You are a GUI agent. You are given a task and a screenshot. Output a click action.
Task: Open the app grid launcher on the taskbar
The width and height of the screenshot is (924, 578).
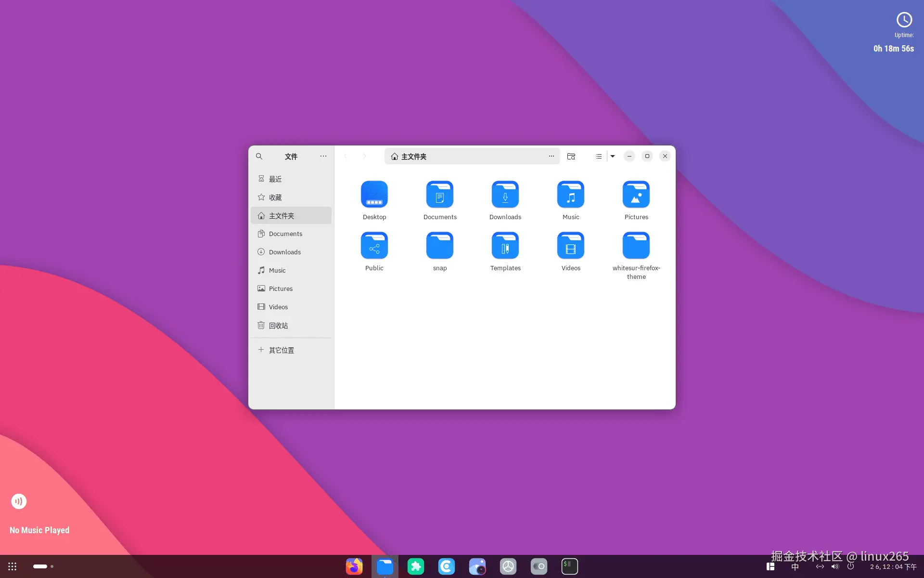pyautogui.click(x=12, y=566)
